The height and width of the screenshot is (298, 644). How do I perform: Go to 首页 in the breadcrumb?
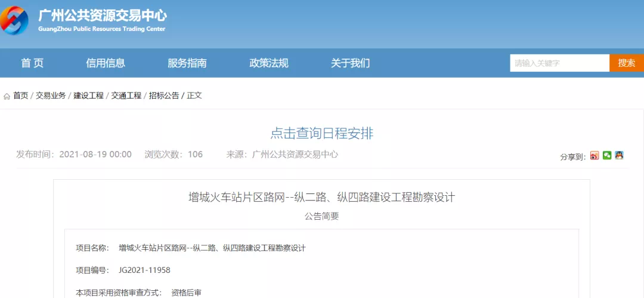pyautogui.click(x=21, y=96)
